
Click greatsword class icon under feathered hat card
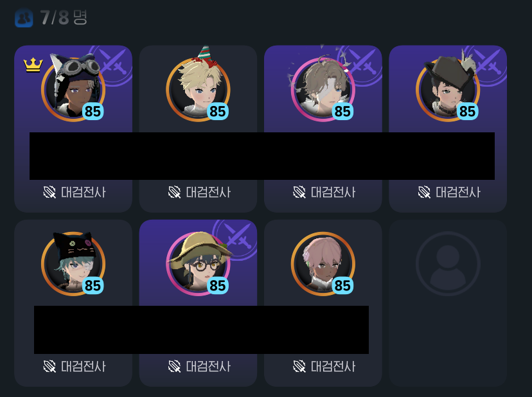coord(424,192)
